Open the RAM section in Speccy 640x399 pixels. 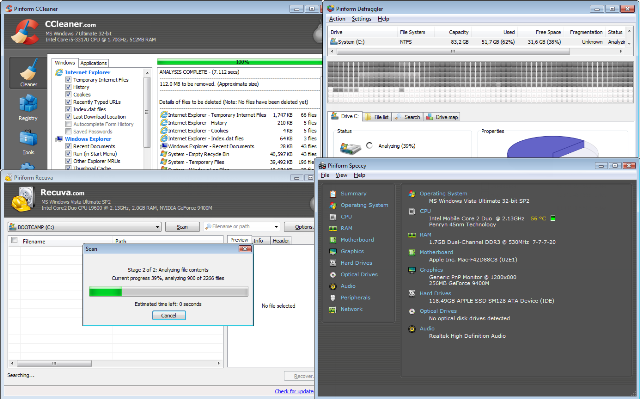(x=346, y=228)
